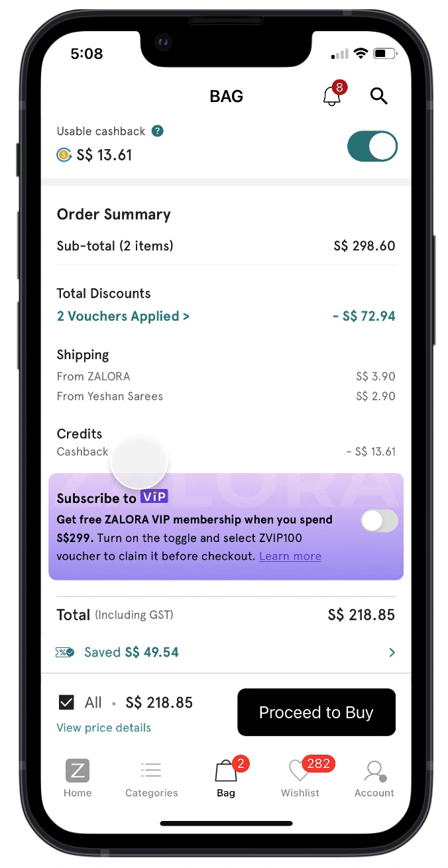Click the usable cashback help icon

[157, 131]
